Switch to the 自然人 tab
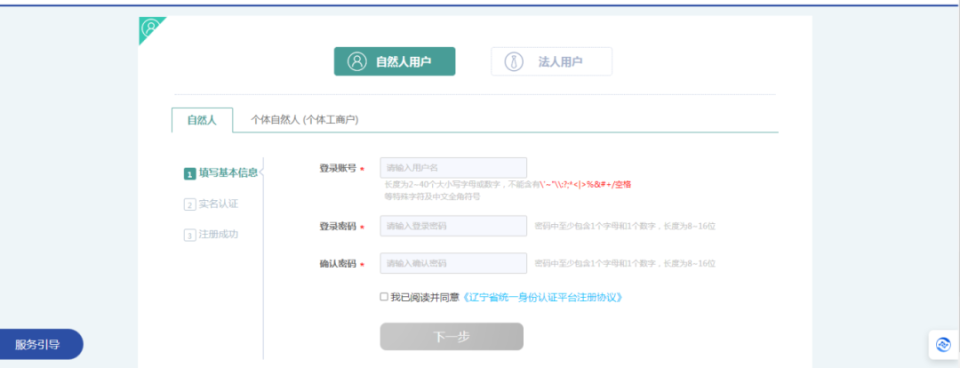The height and width of the screenshot is (368, 960). pyautogui.click(x=202, y=120)
